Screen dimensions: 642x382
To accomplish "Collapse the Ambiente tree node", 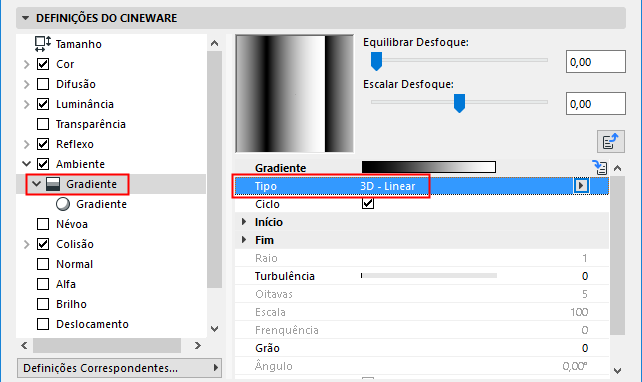I will [x=27, y=164].
